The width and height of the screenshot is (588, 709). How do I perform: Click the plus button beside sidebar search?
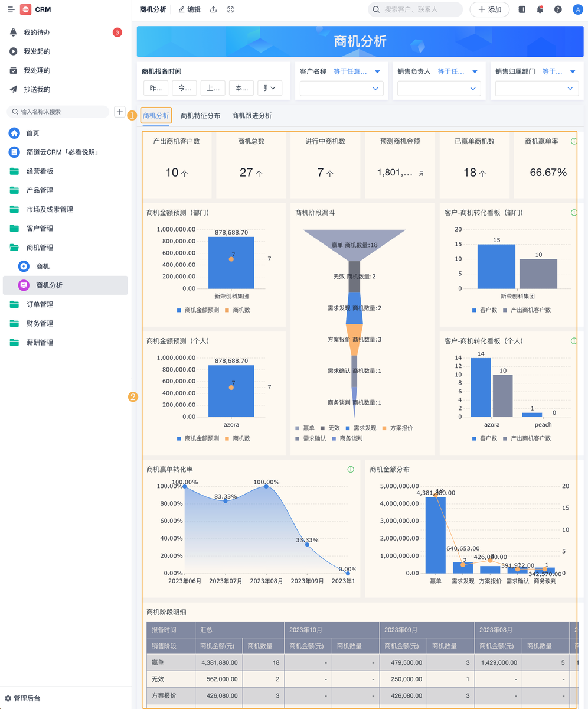[x=119, y=112]
